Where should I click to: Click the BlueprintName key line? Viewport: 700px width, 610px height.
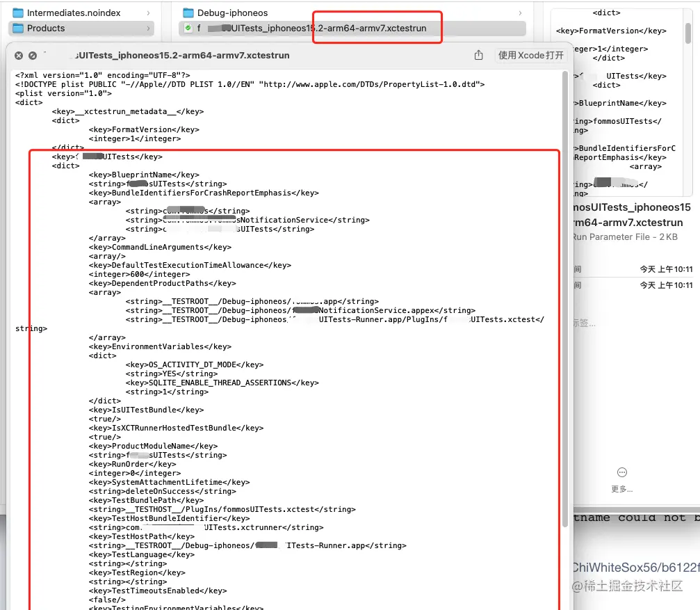point(144,175)
